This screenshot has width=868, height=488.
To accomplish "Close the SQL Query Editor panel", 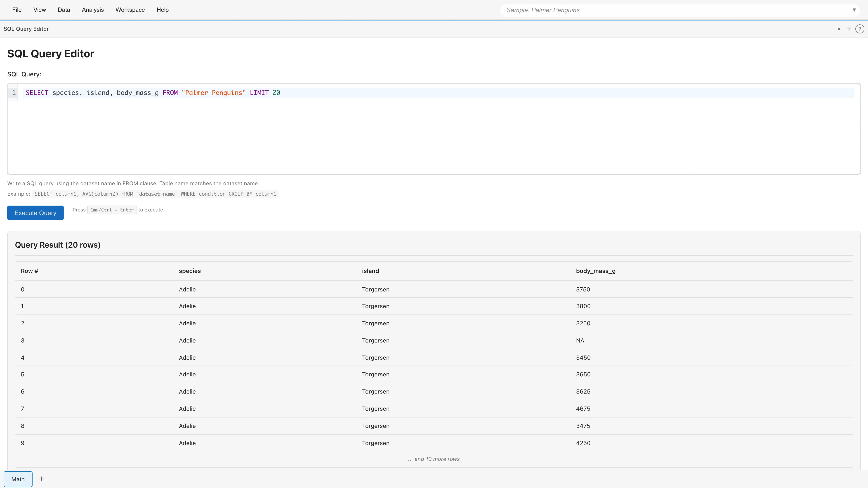I will (x=839, y=29).
